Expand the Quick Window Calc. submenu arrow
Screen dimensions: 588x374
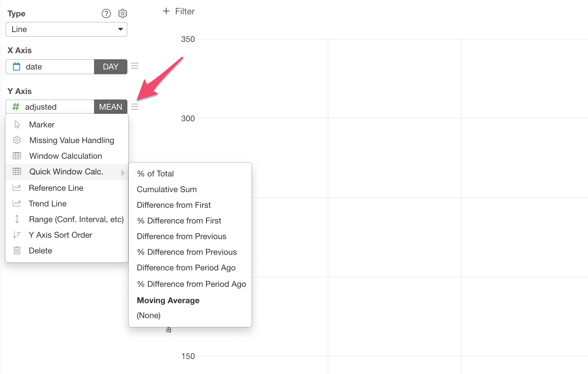pyautogui.click(x=123, y=173)
